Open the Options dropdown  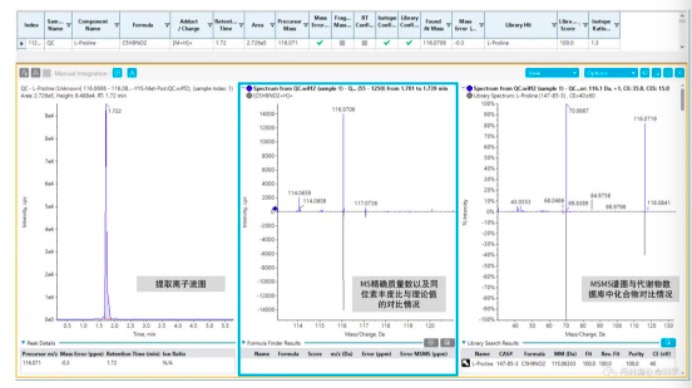[611, 73]
